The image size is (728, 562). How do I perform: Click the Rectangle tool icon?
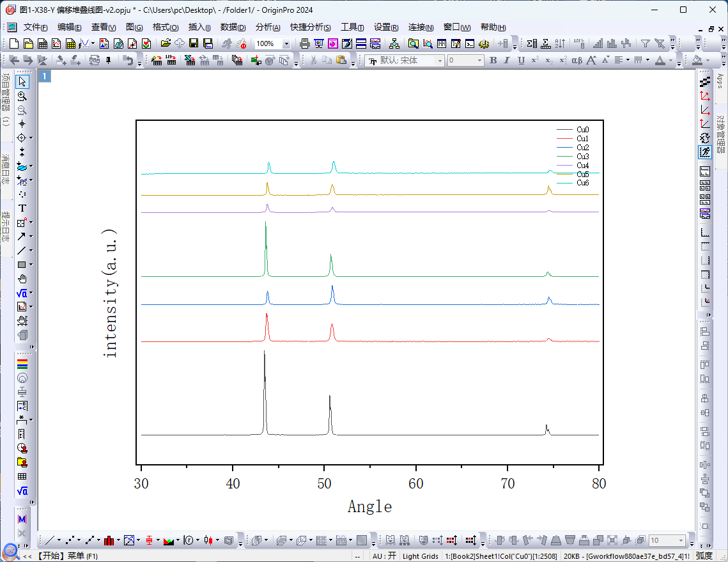tap(22, 265)
